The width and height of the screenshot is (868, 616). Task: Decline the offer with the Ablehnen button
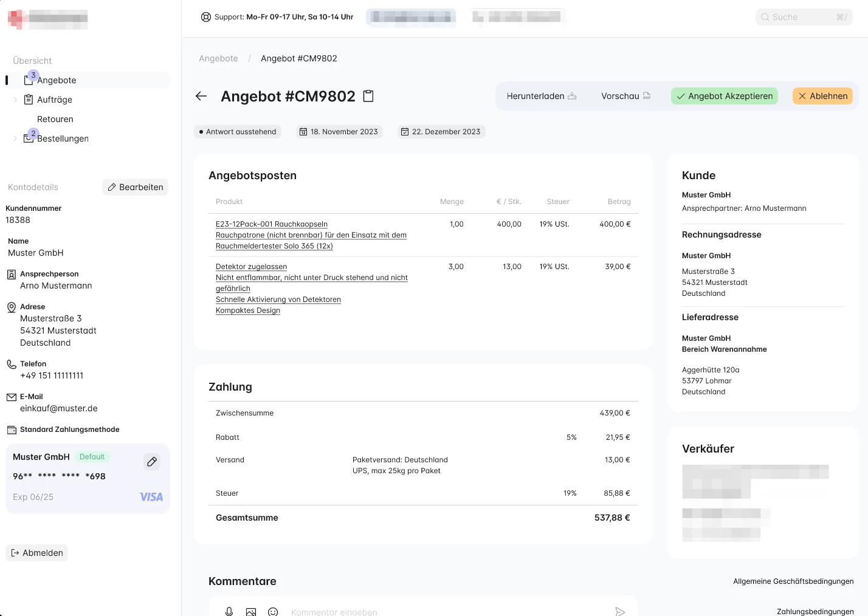click(x=823, y=96)
